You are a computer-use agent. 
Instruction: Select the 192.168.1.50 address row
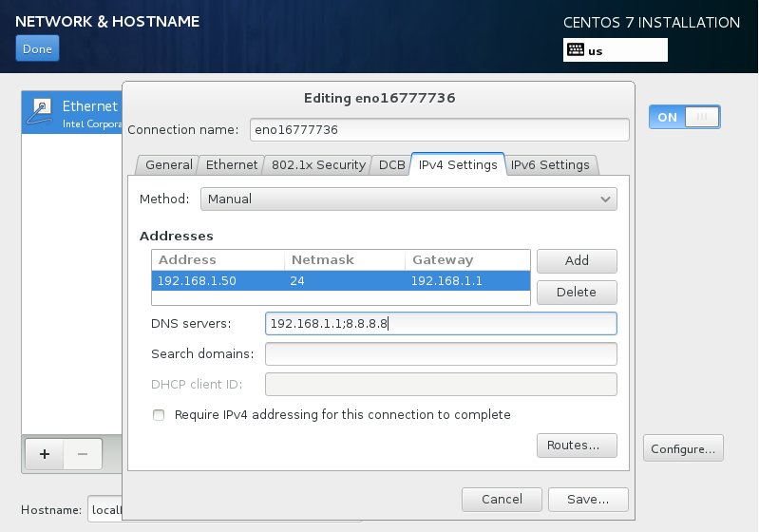point(340,281)
